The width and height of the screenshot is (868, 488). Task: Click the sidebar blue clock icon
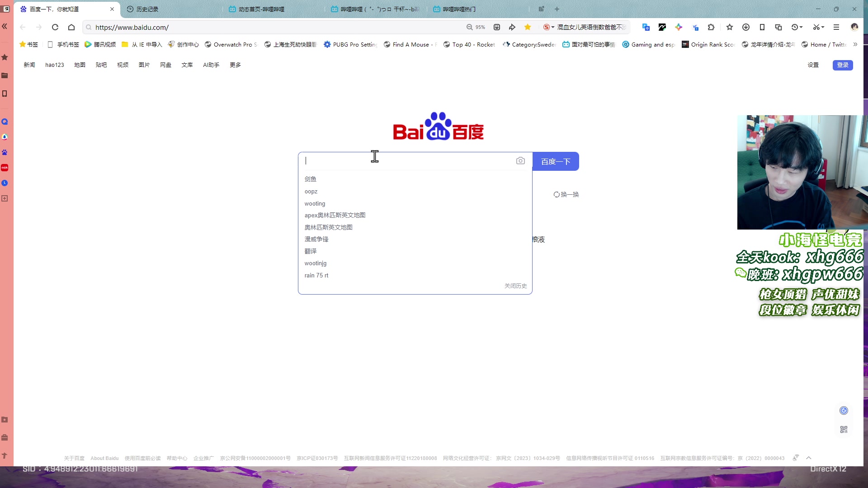pyautogui.click(x=5, y=183)
